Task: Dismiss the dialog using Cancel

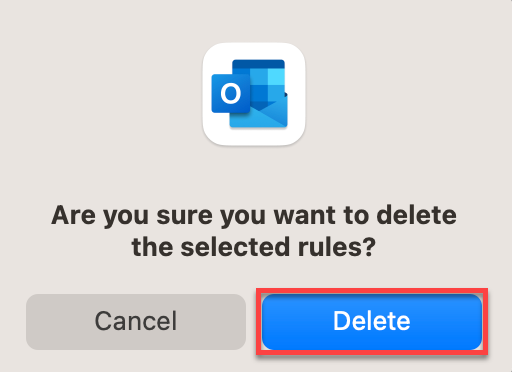Action: click(x=136, y=322)
